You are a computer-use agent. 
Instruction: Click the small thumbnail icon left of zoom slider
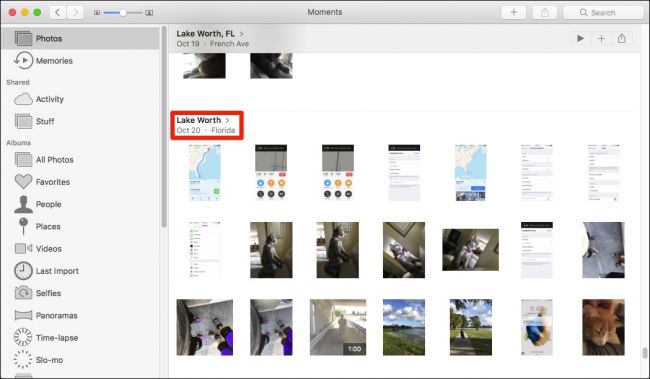click(x=97, y=13)
